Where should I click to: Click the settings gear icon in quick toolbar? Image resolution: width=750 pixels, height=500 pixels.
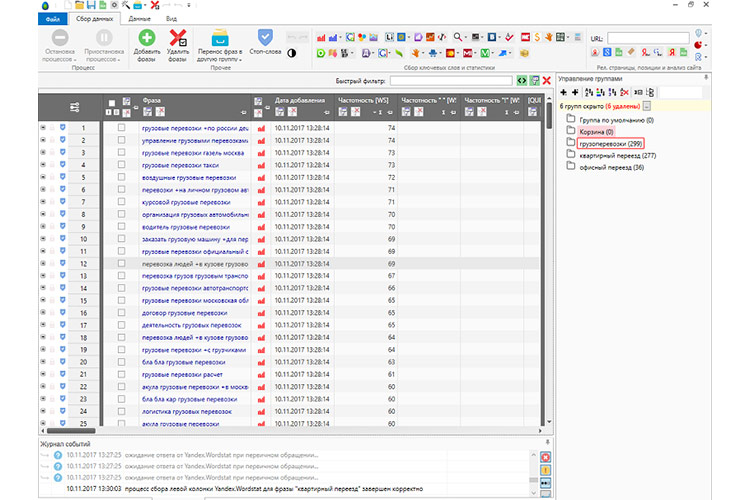(x=114, y=5)
